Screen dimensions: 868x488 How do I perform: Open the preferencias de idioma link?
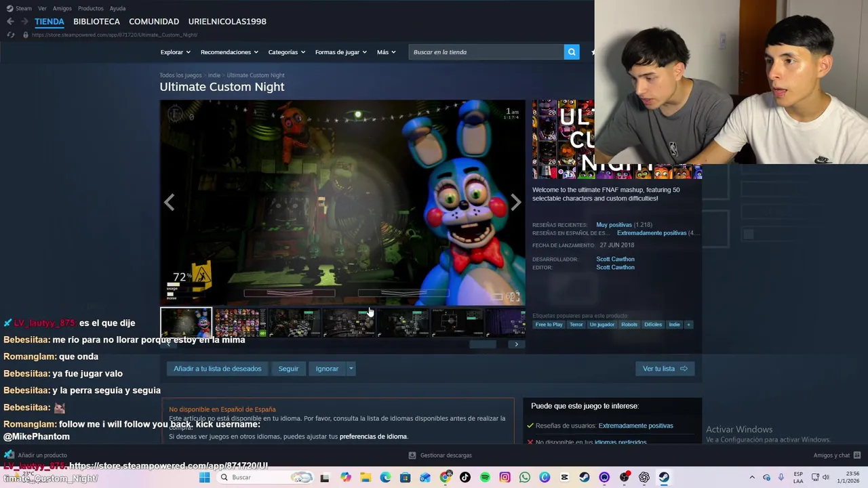click(x=373, y=436)
